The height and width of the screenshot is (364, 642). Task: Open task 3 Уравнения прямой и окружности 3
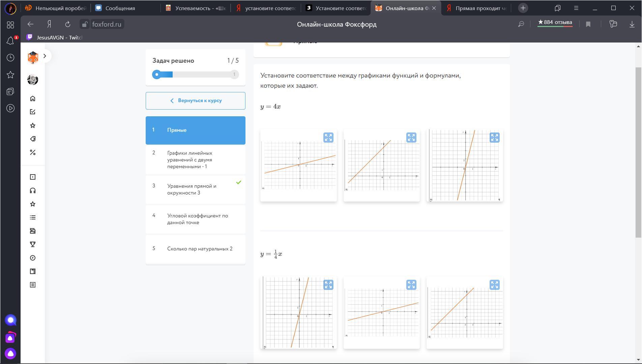click(196, 189)
